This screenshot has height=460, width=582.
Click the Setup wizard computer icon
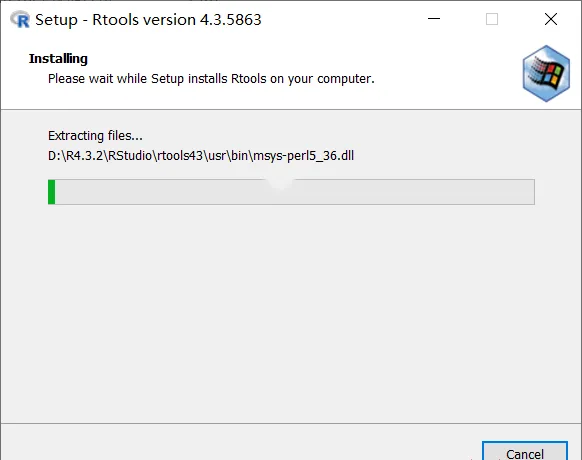(x=546, y=73)
